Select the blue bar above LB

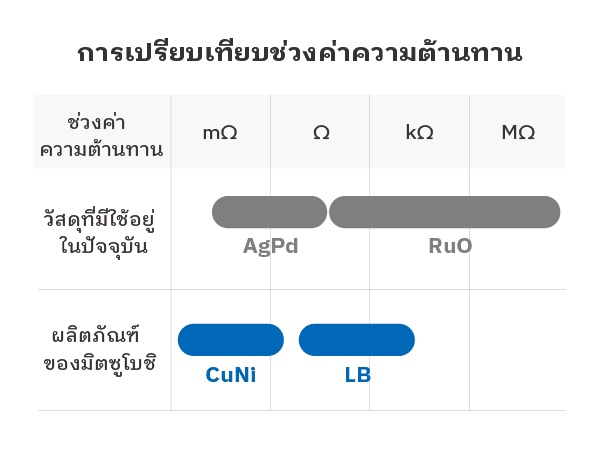pyautogui.click(x=356, y=340)
